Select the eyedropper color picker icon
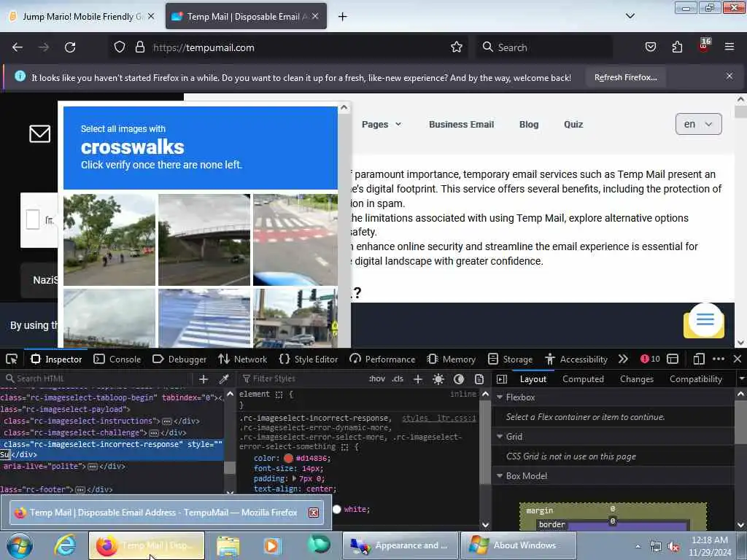This screenshot has height=560, width=747. tap(223, 379)
